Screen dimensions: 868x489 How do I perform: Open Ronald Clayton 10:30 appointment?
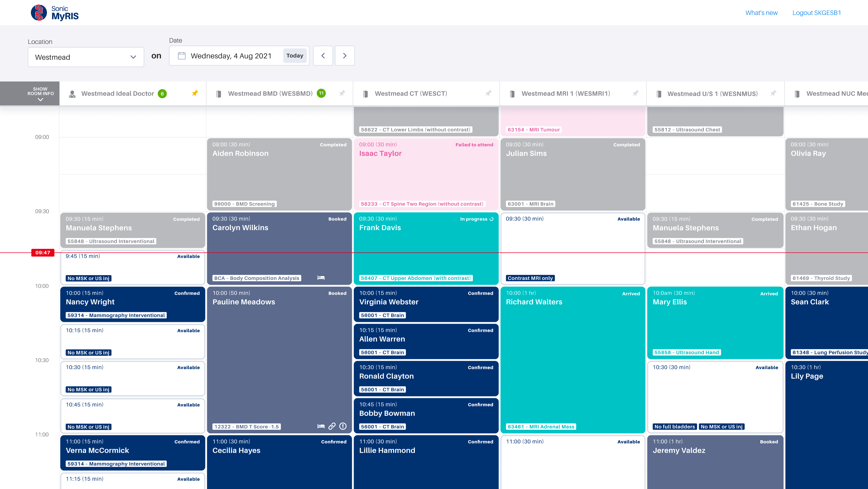tap(426, 378)
